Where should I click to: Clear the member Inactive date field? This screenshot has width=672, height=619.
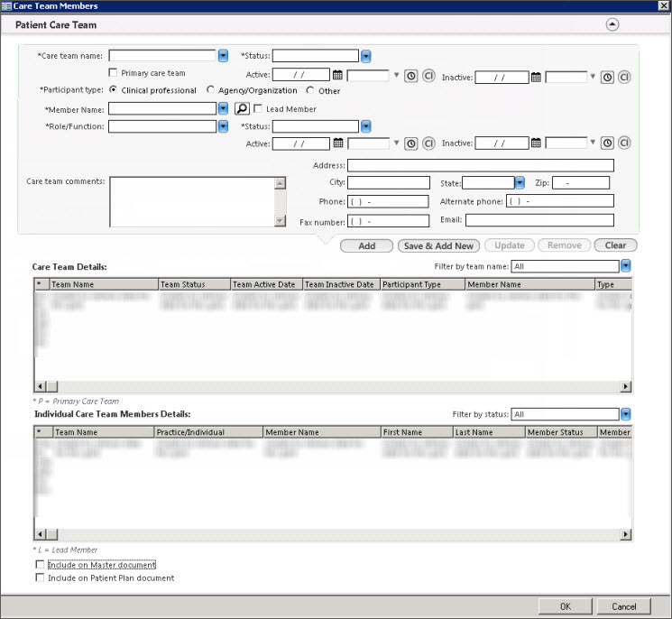point(624,143)
